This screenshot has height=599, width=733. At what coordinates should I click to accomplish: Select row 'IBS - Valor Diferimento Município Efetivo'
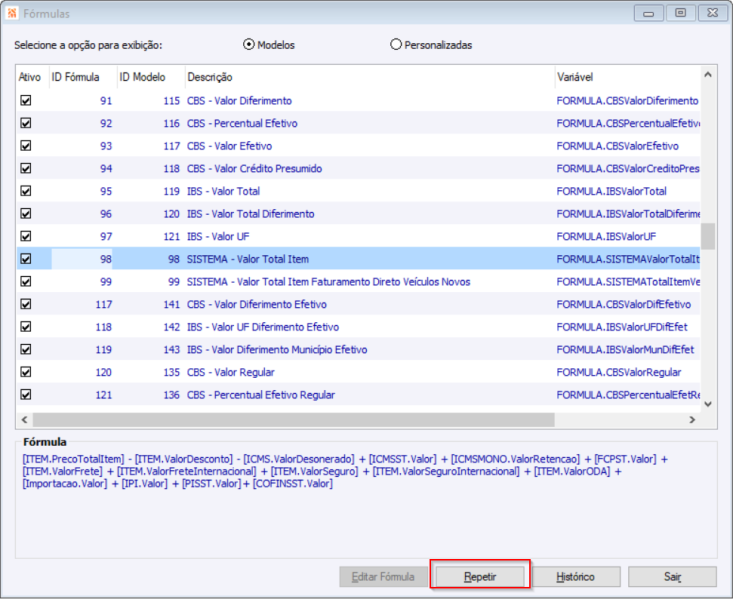pyautogui.click(x=359, y=349)
